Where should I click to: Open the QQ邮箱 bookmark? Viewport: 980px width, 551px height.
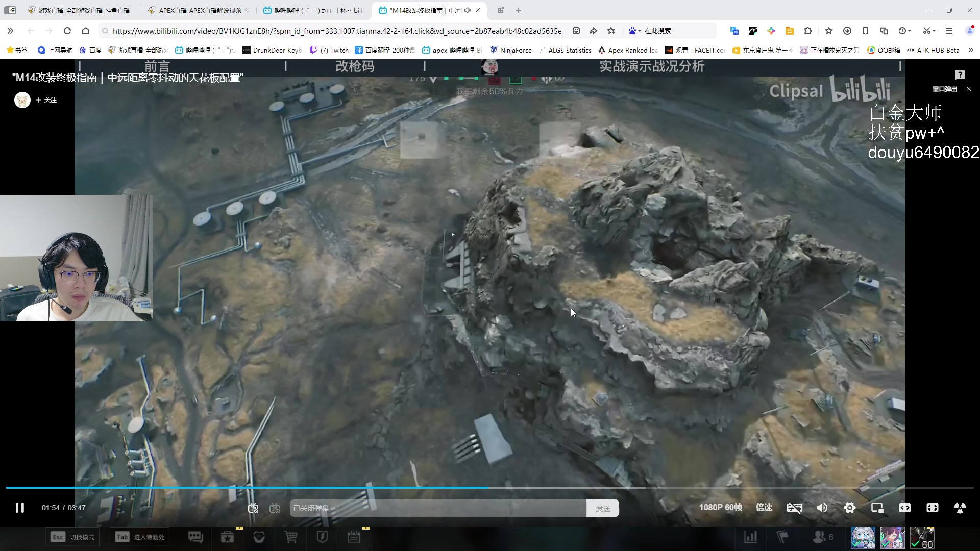pos(884,50)
